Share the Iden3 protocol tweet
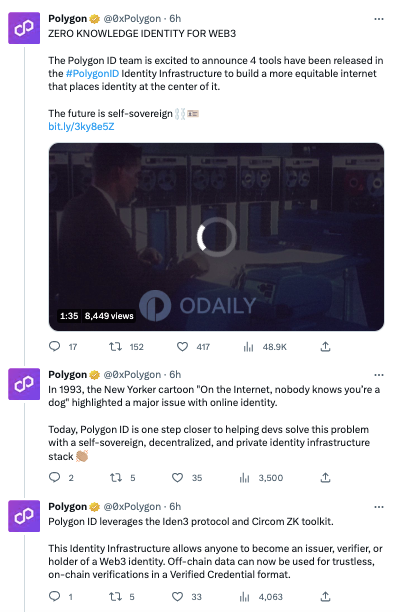The height and width of the screenshot is (612, 396). point(325,596)
